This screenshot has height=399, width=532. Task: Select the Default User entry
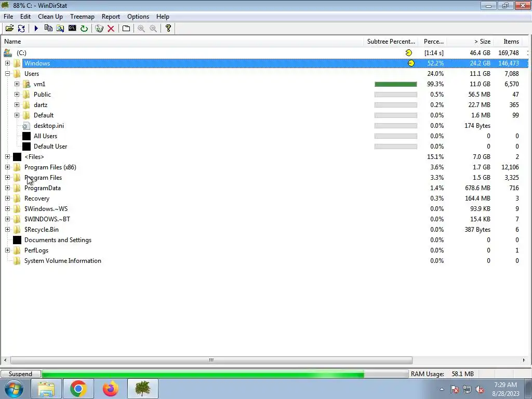(x=264, y=147)
